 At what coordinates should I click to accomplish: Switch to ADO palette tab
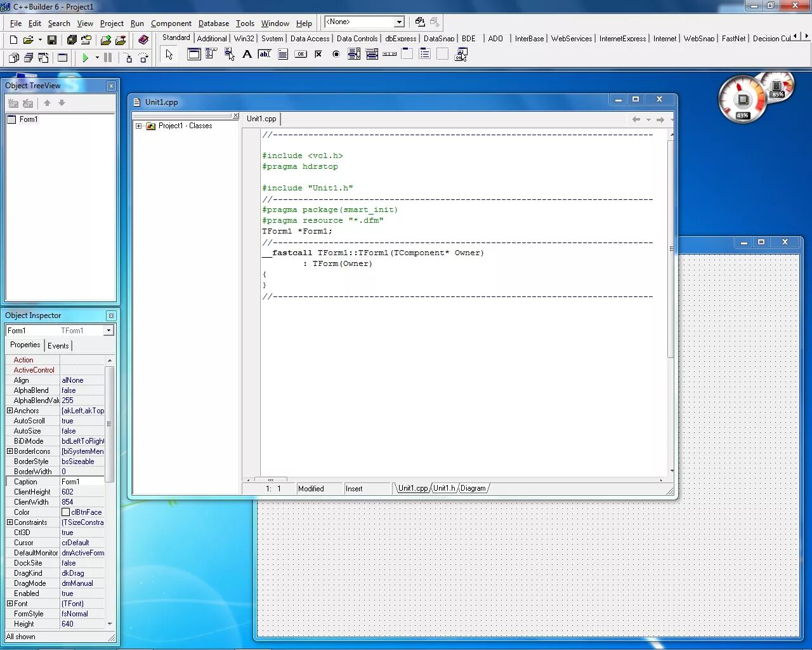[495, 39]
